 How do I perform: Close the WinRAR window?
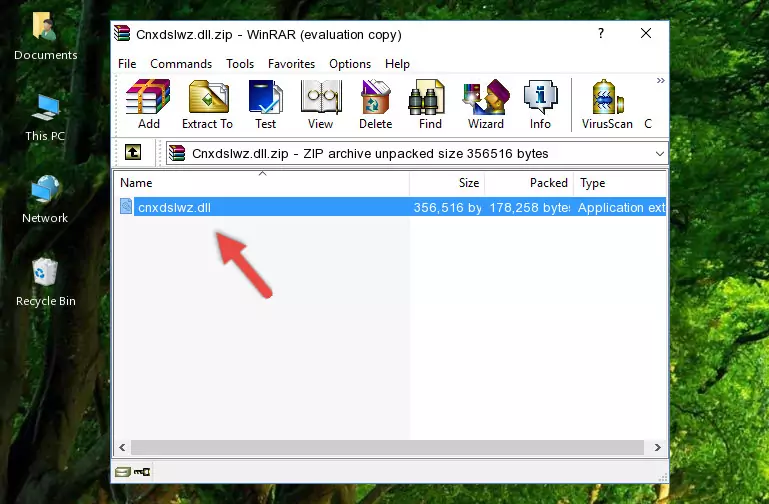point(646,33)
